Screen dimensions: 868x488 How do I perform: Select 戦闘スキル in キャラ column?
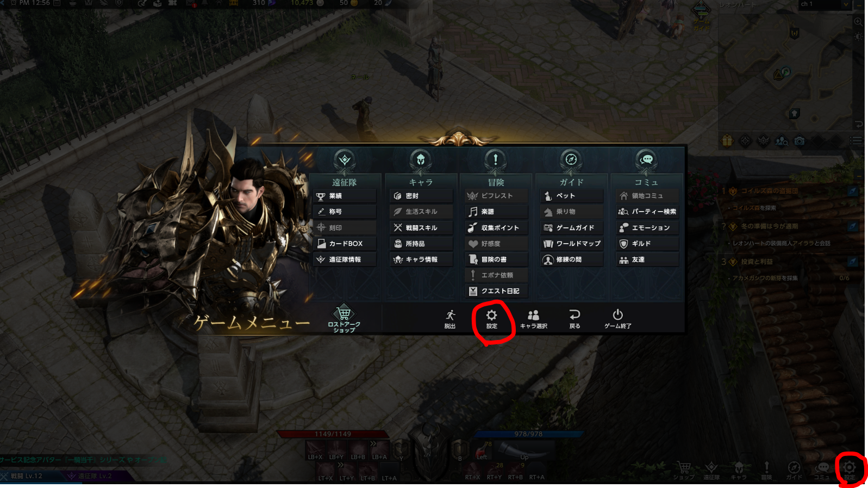click(x=421, y=228)
